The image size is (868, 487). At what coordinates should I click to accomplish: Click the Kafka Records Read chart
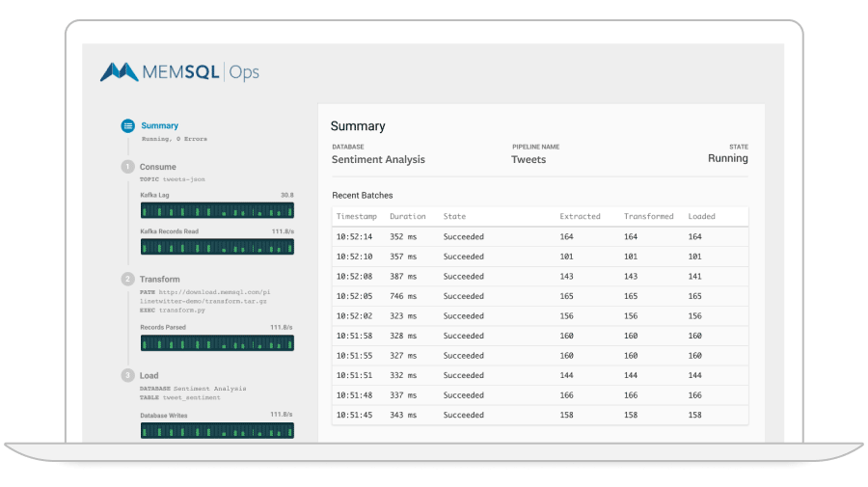217,247
